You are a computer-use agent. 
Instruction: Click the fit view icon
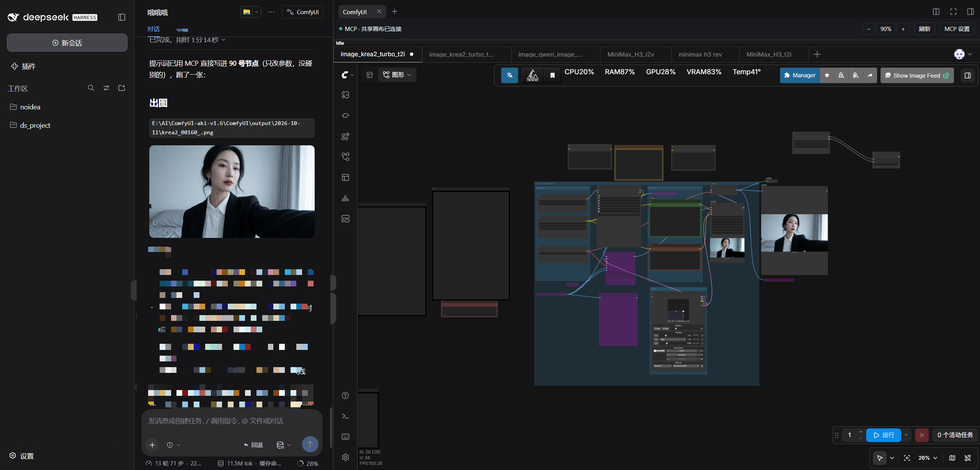[x=907, y=458]
